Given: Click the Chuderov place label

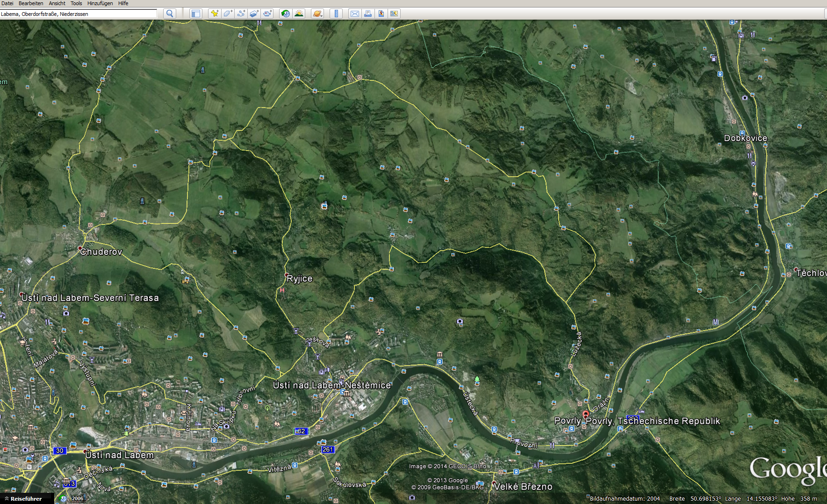Looking at the screenshot, I should (x=101, y=252).
